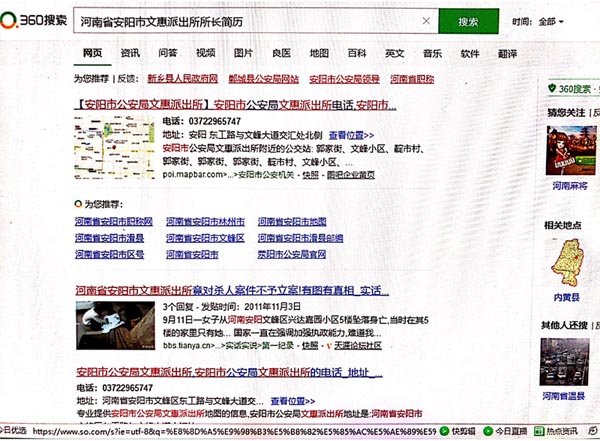The image size is (600, 441).
Task: Switch to the 资讯 tab
Action: (x=130, y=53)
